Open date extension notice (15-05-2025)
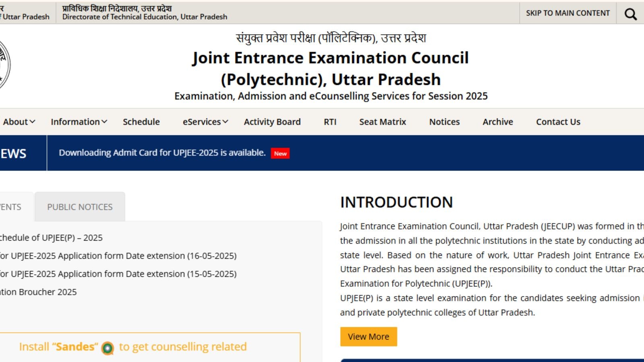Image resolution: width=644 pixels, height=362 pixels. pyautogui.click(x=118, y=274)
